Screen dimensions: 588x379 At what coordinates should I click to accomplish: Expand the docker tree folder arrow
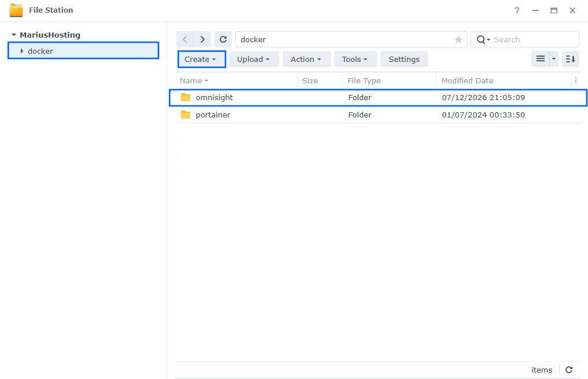tap(22, 51)
